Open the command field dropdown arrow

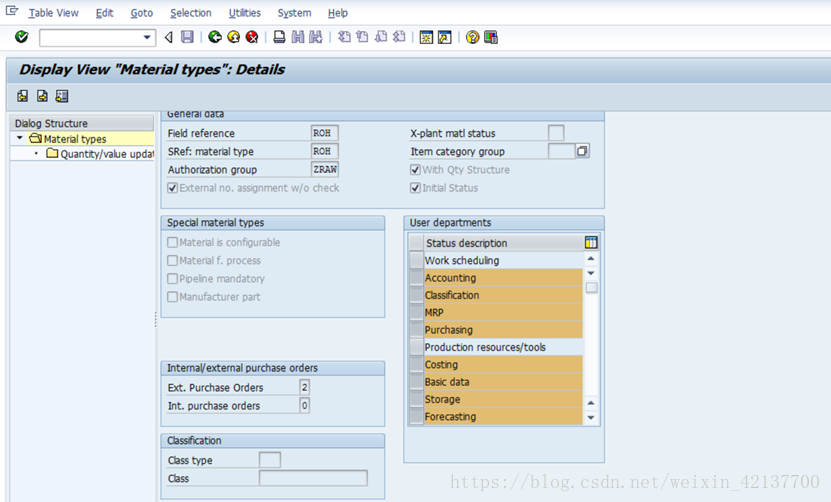tap(147, 38)
